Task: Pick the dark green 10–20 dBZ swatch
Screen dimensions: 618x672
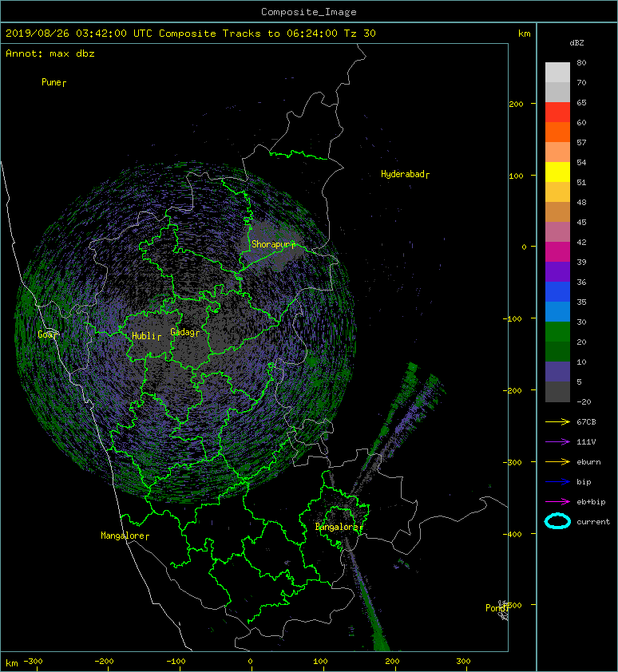Action: pyautogui.click(x=557, y=351)
